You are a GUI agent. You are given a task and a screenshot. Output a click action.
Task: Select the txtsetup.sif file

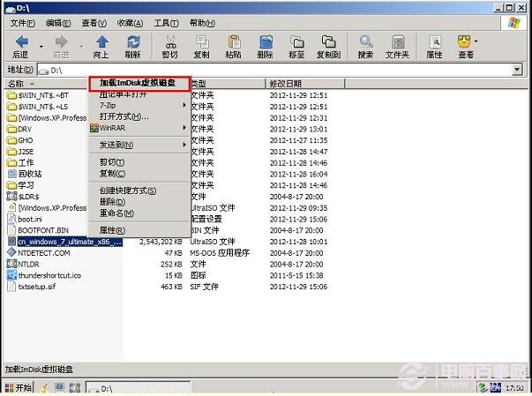point(32,287)
